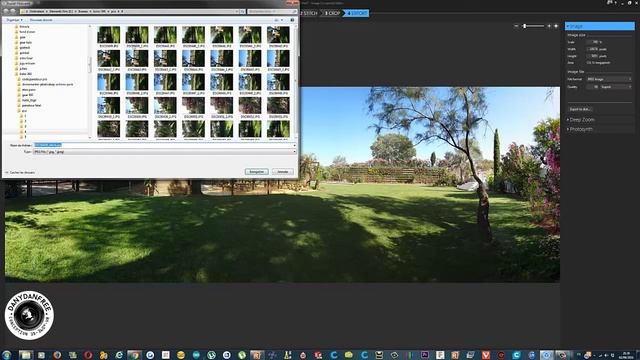The image size is (640, 360).
Task: Select the 4 EXPORT step tab
Action: [x=357, y=13]
